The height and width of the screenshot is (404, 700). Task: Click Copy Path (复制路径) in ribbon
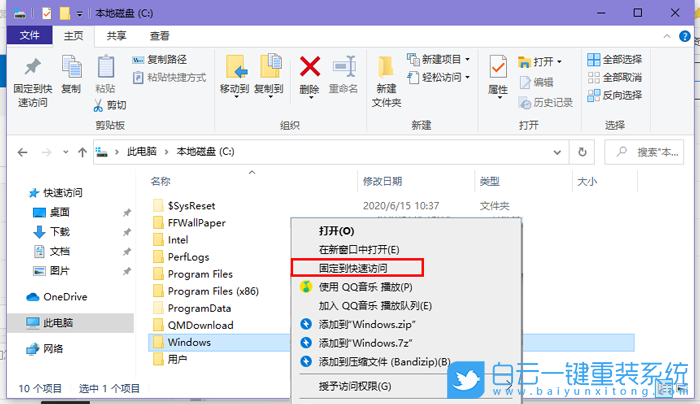(x=159, y=59)
